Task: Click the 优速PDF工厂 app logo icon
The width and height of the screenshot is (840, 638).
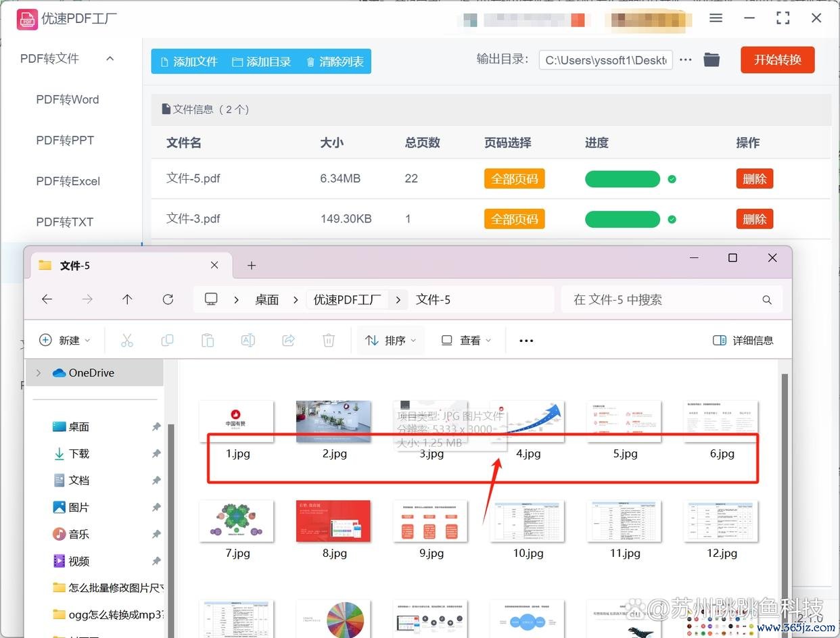Action: 26,19
